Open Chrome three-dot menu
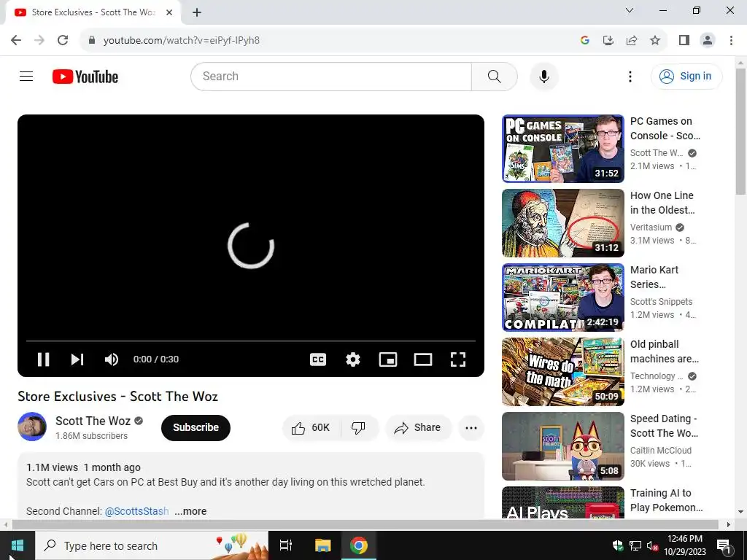Viewport: 747px width, 560px height. (731, 40)
